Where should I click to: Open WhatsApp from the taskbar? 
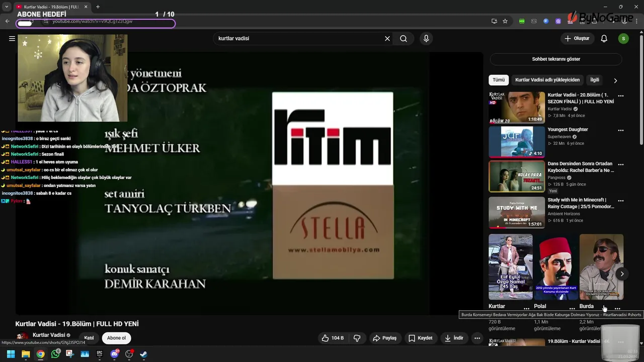point(55,354)
